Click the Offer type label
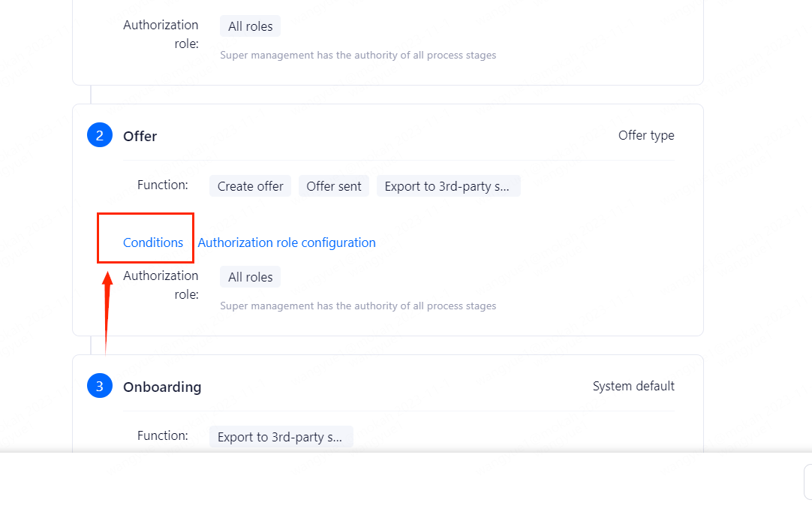 pyautogui.click(x=646, y=135)
